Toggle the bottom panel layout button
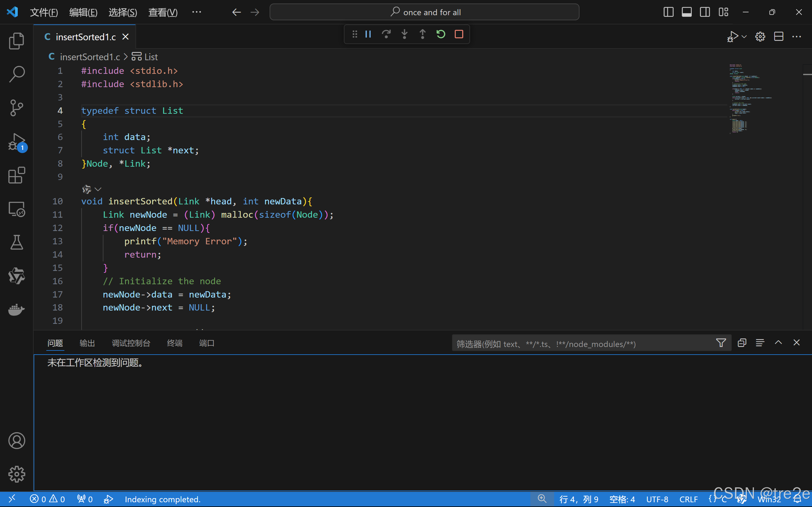 [686, 12]
